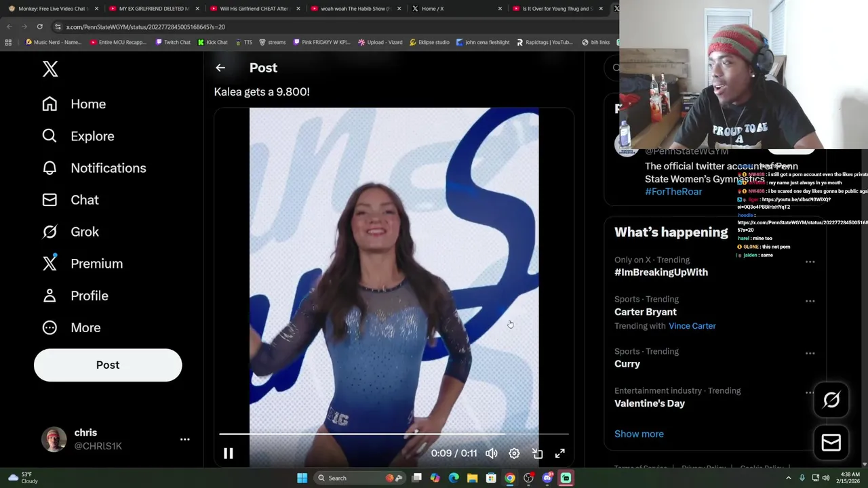The height and width of the screenshot is (488, 868).
Task: Open video playback settings gear
Action: (514, 453)
